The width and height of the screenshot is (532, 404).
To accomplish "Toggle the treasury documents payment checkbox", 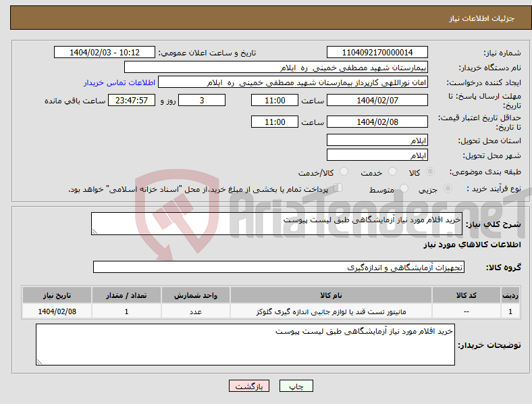I will point(338,188).
